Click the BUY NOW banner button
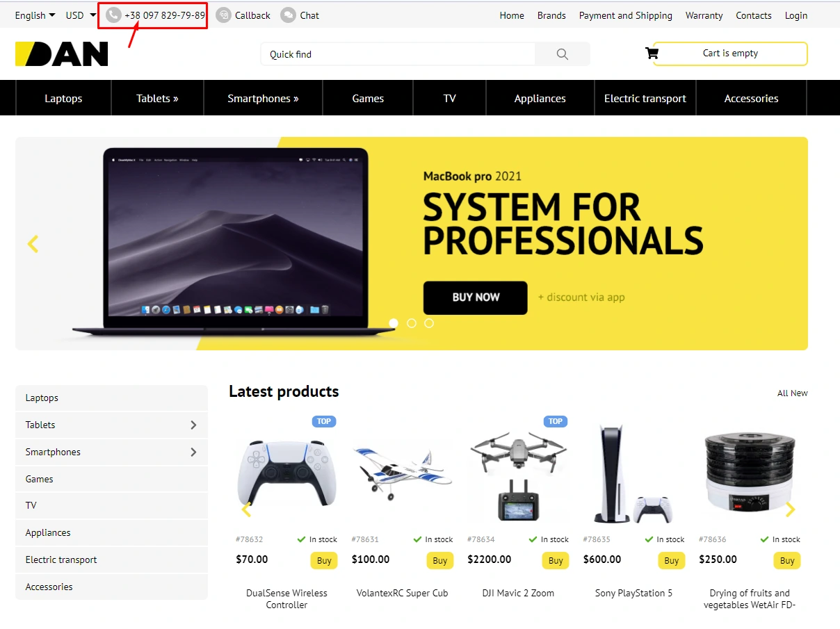The image size is (840, 629). pyautogui.click(x=476, y=297)
